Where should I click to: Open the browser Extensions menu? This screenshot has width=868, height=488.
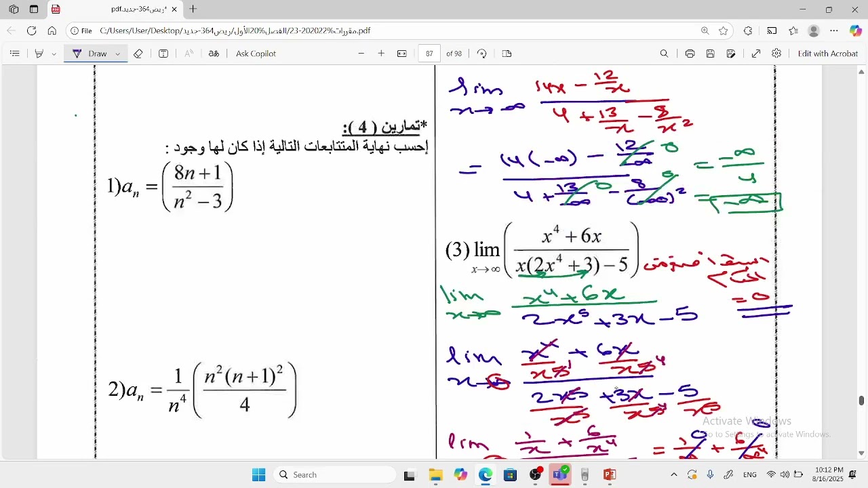[x=748, y=30]
